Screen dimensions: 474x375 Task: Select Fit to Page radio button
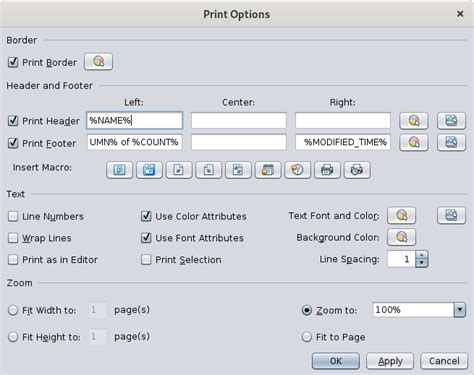click(x=307, y=337)
